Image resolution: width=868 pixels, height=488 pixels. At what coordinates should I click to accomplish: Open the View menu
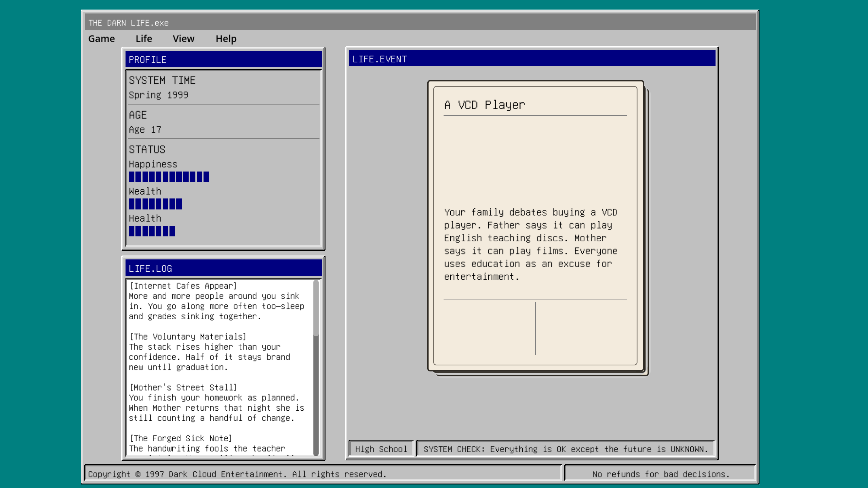click(x=183, y=39)
